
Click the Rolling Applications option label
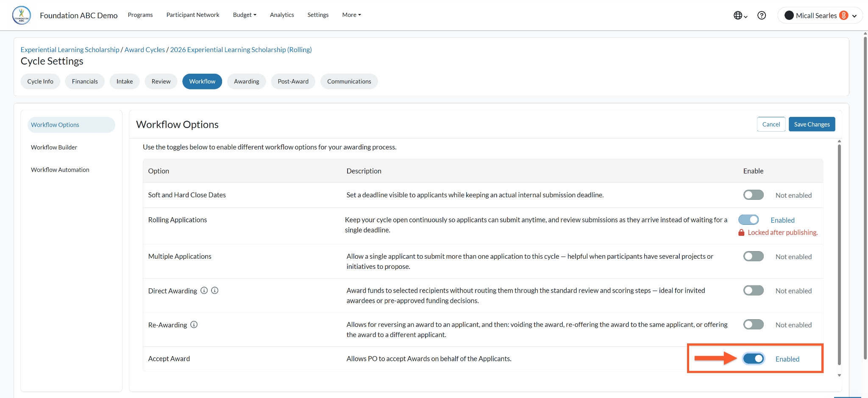178,220
